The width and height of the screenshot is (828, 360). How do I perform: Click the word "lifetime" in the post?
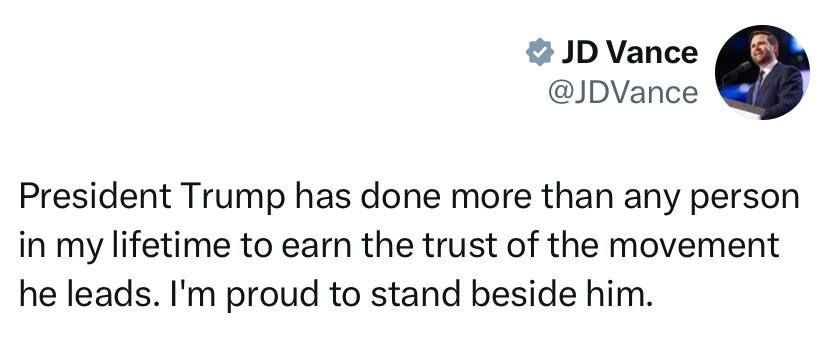tap(170, 245)
